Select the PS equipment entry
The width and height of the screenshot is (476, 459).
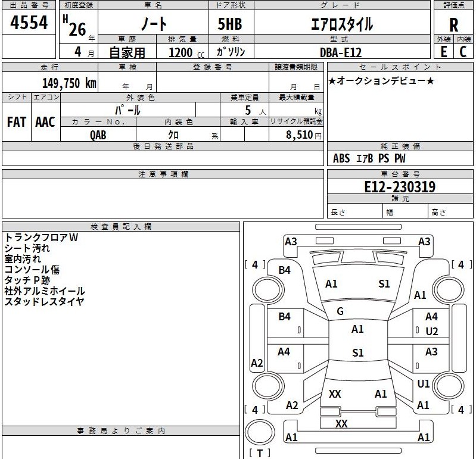[384, 158]
